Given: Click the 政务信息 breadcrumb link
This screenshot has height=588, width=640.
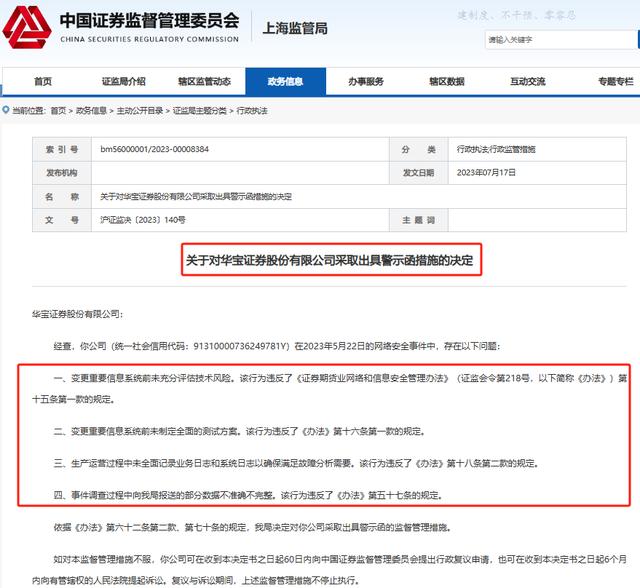Looking at the screenshot, I should pyautogui.click(x=91, y=110).
